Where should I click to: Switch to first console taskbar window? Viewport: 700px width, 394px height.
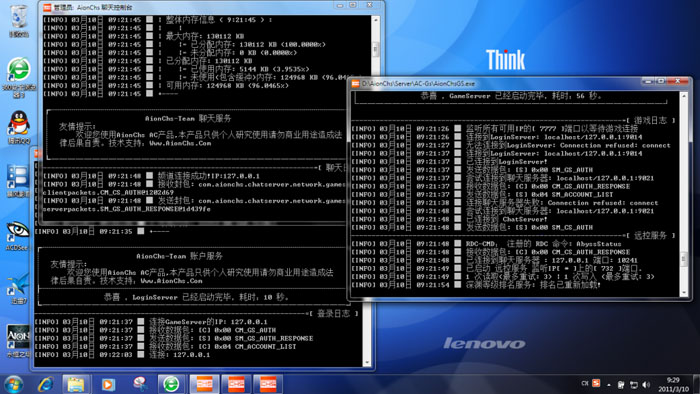point(204,384)
